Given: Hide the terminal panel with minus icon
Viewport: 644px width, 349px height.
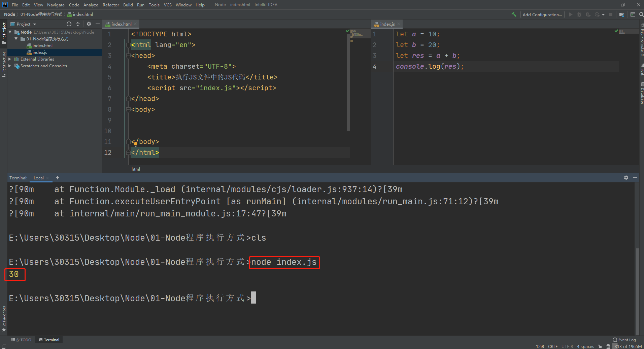Looking at the screenshot, I should tap(635, 178).
